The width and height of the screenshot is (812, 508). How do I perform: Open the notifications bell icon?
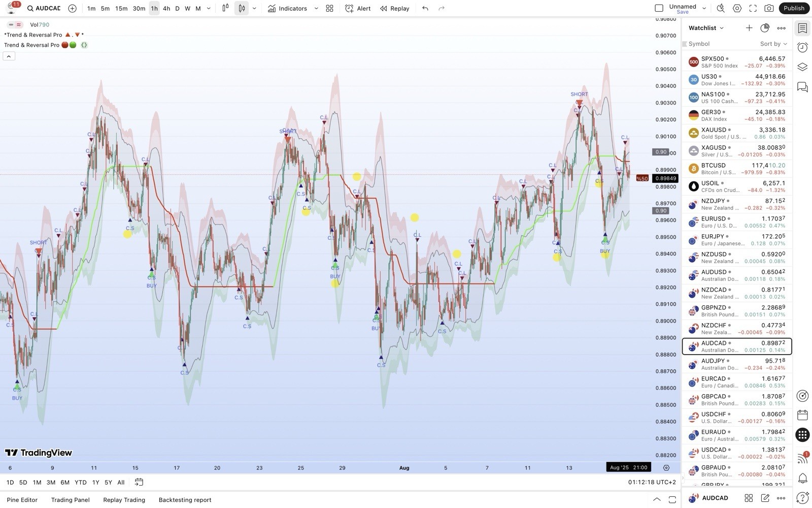click(802, 478)
